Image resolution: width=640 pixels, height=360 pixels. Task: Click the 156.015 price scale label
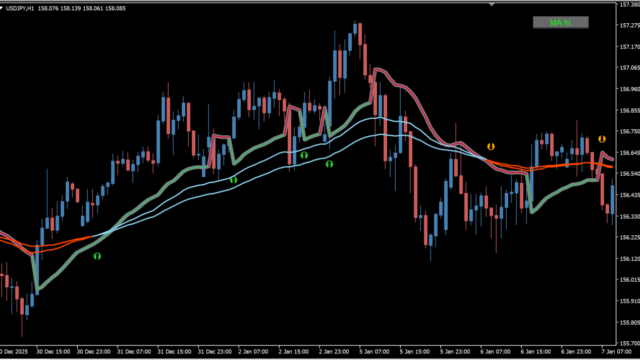coord(629,280)
